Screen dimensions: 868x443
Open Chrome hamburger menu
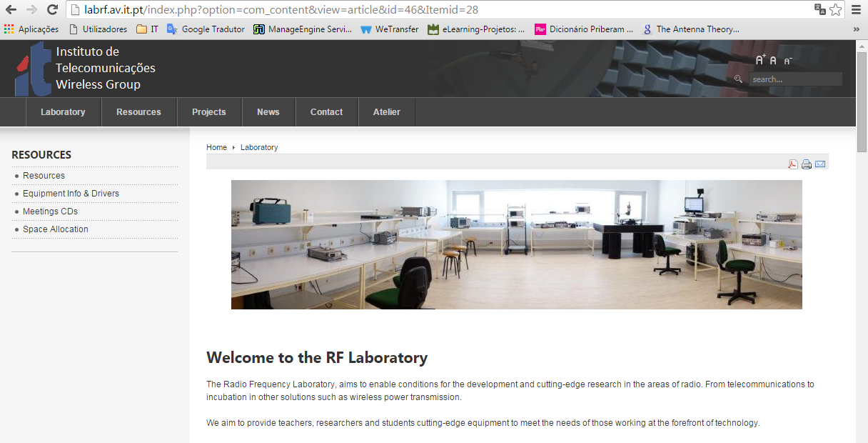click(x=856, y=10)
